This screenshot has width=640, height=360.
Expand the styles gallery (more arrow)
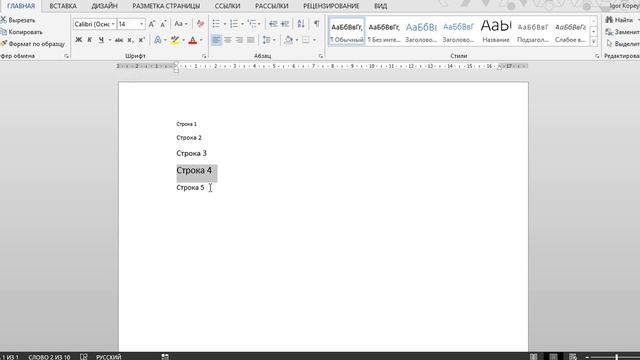click(x=593, y=41)
